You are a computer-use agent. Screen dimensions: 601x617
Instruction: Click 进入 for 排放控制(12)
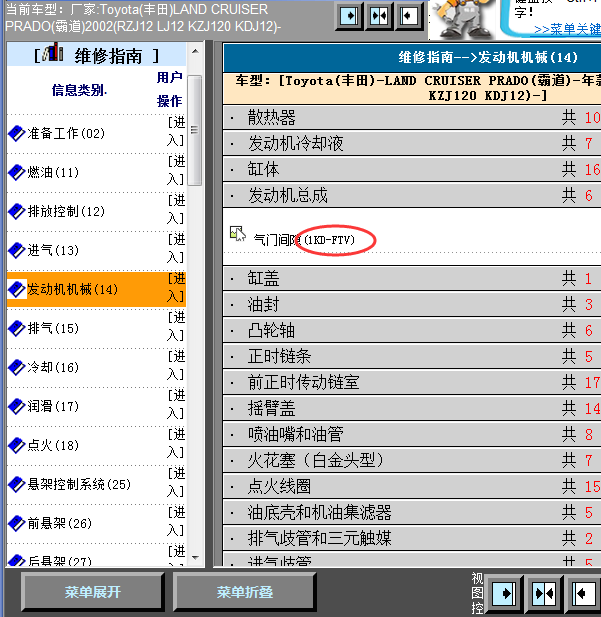[176, 209]
